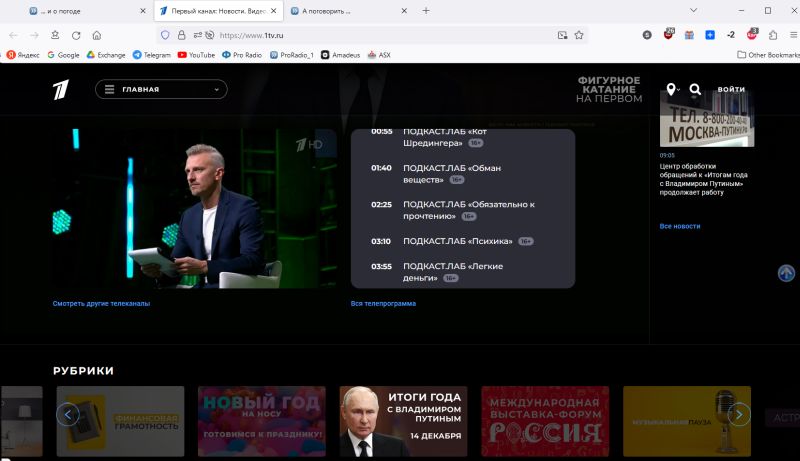This screenshot has width=800, height=461.
Task: Open Смотреть другие телеканалы link
Action: [101, 303]
